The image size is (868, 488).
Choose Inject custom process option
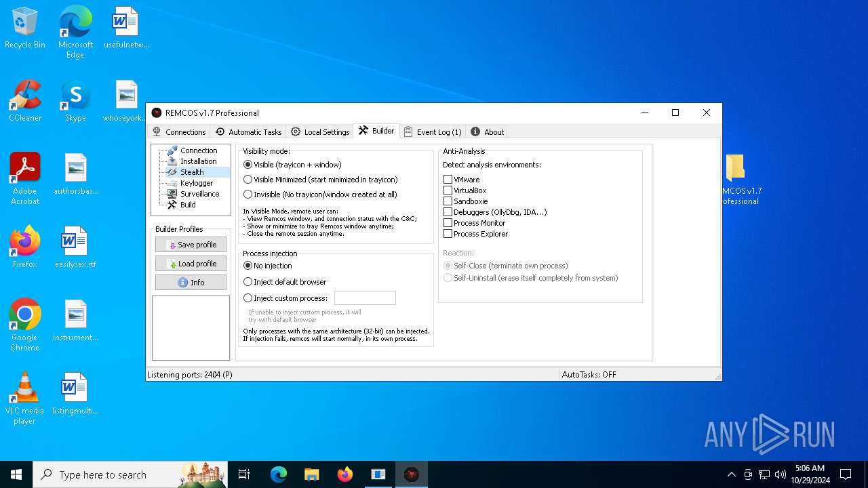[x=285, y=298]
